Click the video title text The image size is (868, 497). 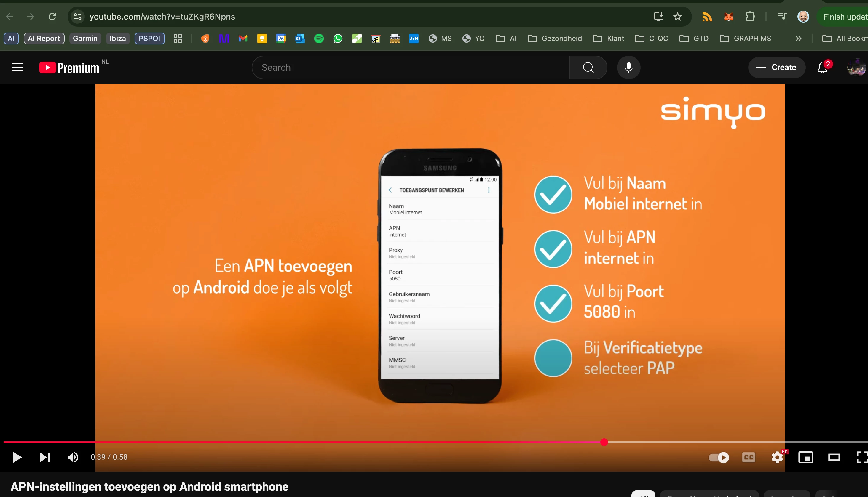click(x=150, y=486)
